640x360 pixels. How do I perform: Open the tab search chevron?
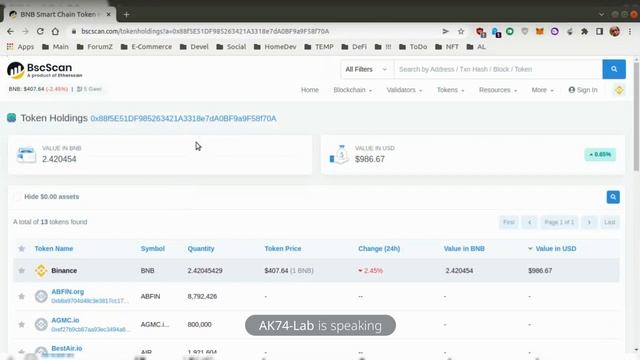(x=601, y=14)
